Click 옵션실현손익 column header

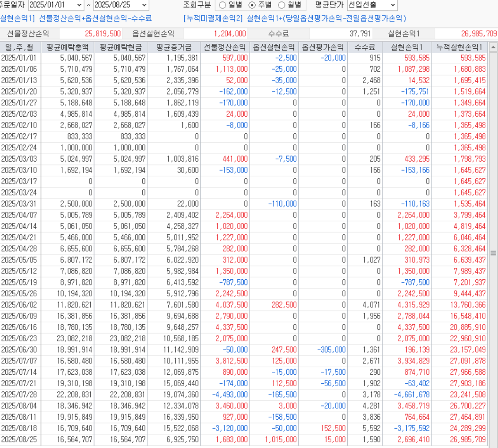tap(274, 47)
